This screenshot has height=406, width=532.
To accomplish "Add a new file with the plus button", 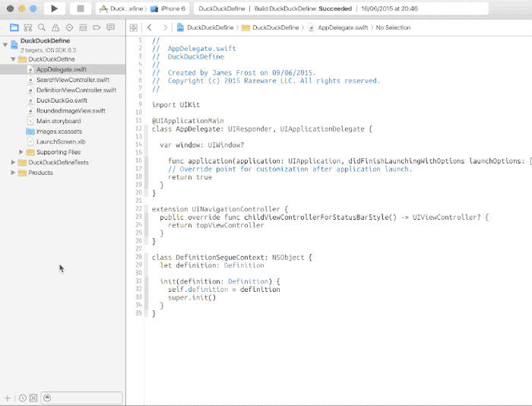I will 8,398.
